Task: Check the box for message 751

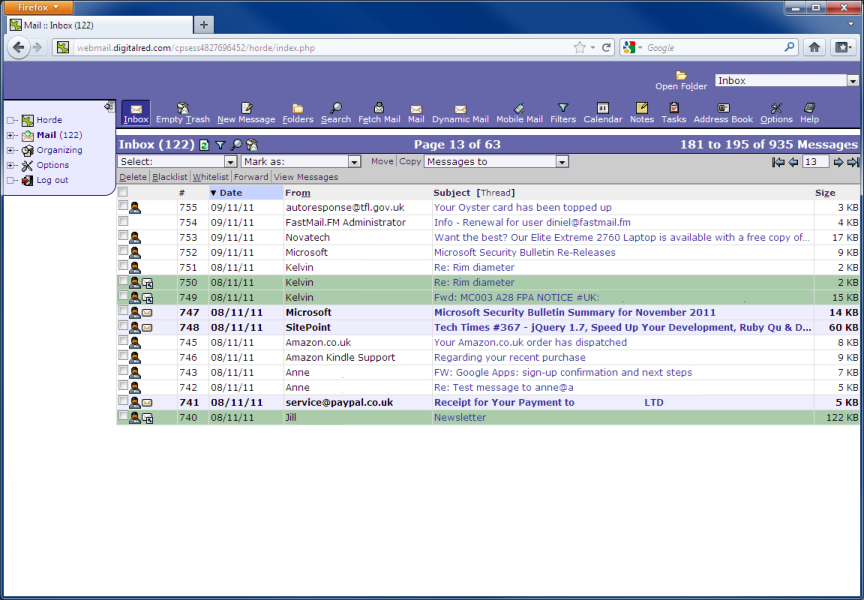Action: [x=123, y=266]
